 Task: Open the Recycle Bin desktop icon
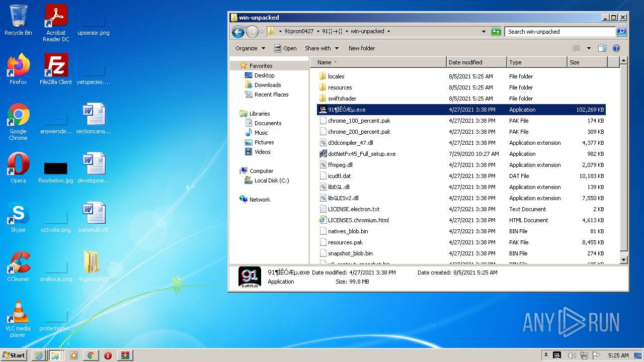coord(18,20)
